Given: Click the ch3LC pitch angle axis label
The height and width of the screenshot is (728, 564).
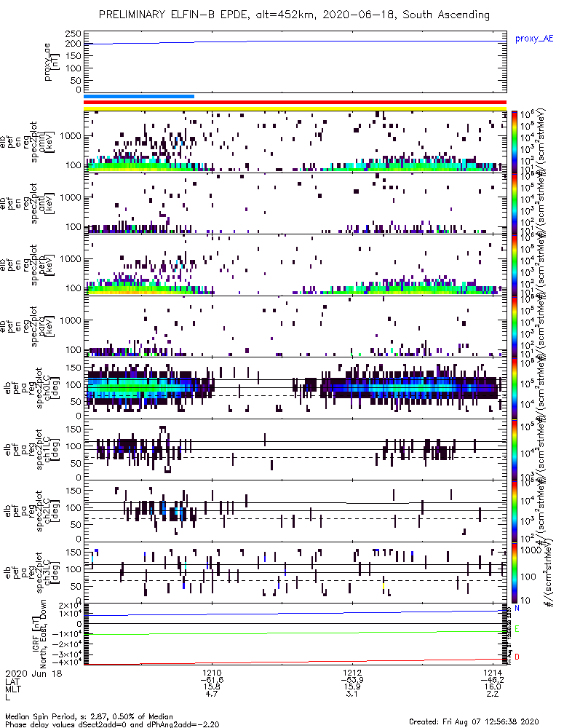Looking at the screenshot, I should coord(33,572).
